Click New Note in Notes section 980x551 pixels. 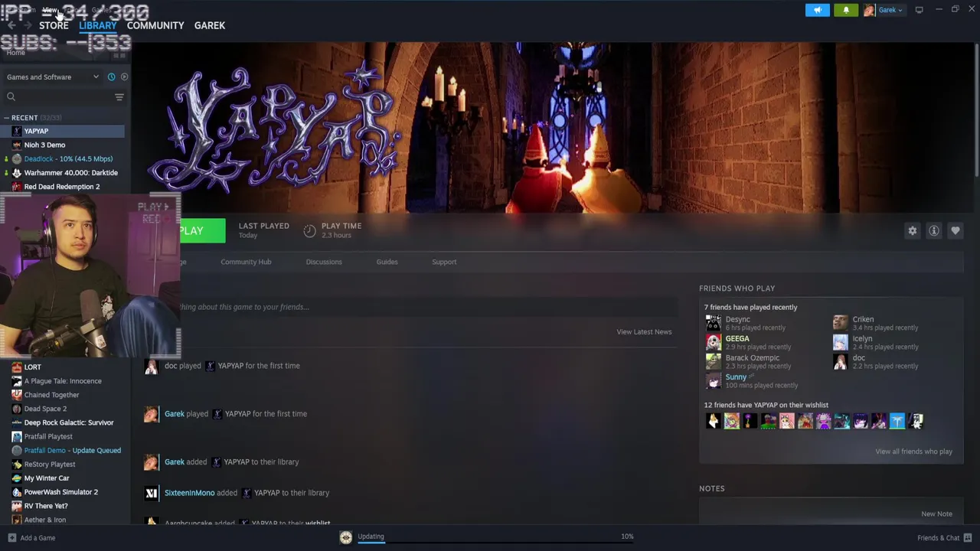(x=936, y=514)
